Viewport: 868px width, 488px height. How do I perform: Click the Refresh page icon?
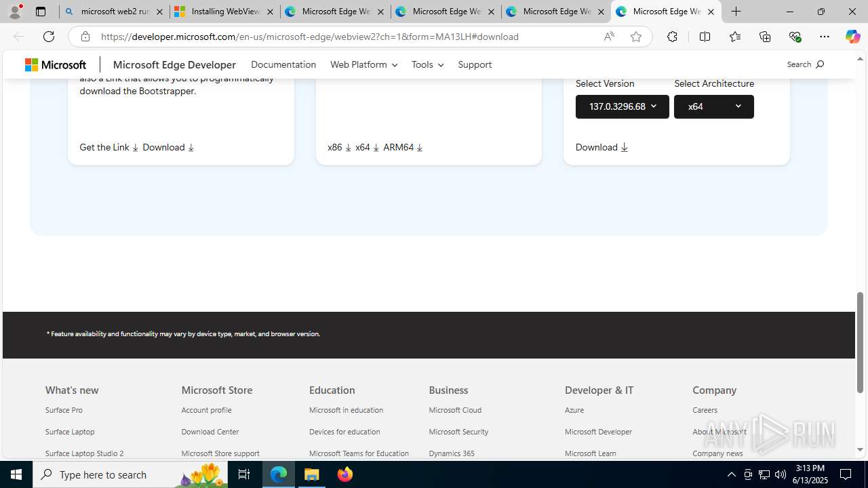point(49,37)
